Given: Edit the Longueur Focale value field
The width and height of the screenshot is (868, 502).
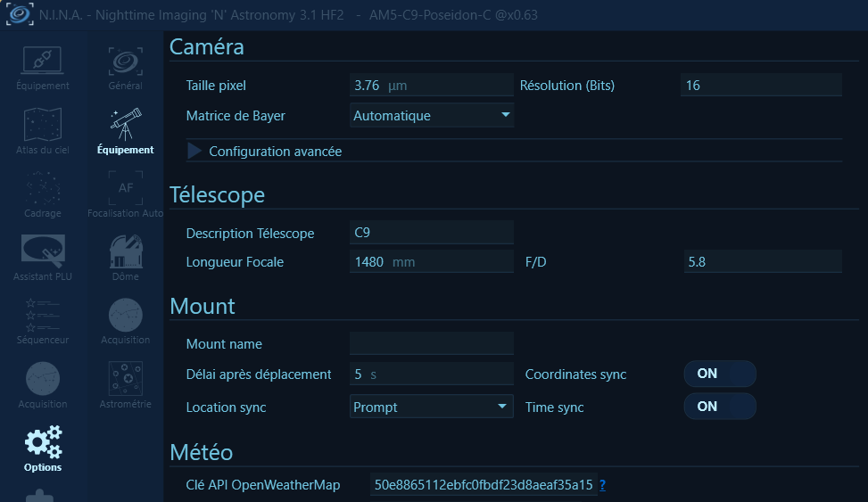Looking at the screenshot, I should pyautogui.click(x=432, y=262).
